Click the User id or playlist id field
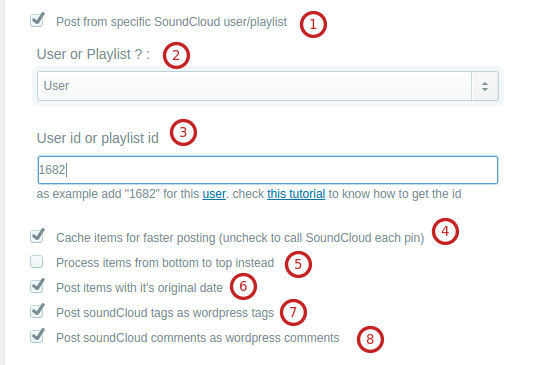 click(x=268, y=170)
